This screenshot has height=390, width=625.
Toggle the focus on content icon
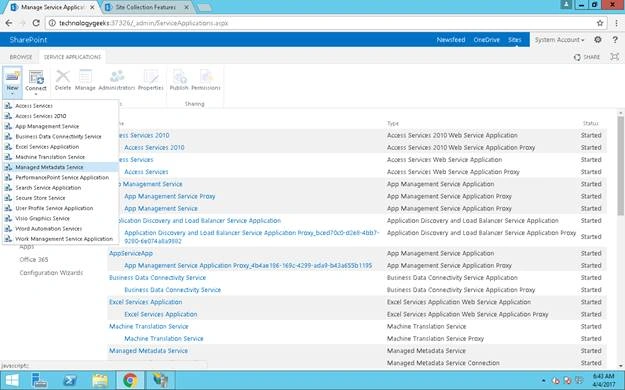[615, 57]
